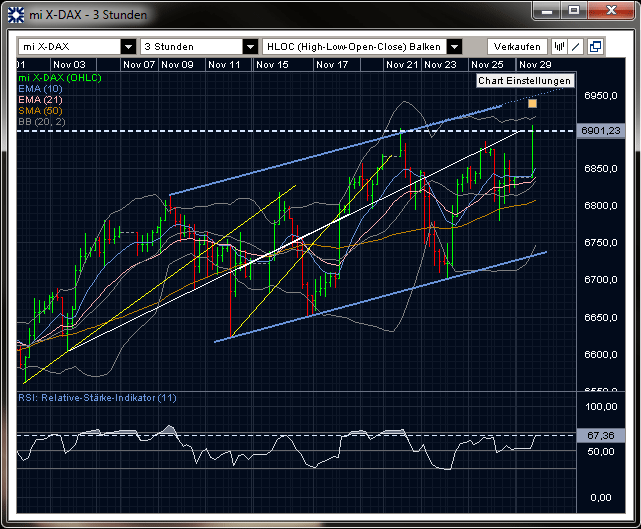Click the 6600,0 price axis label
The image size is (641, 529).
click(x=601, y=354)
